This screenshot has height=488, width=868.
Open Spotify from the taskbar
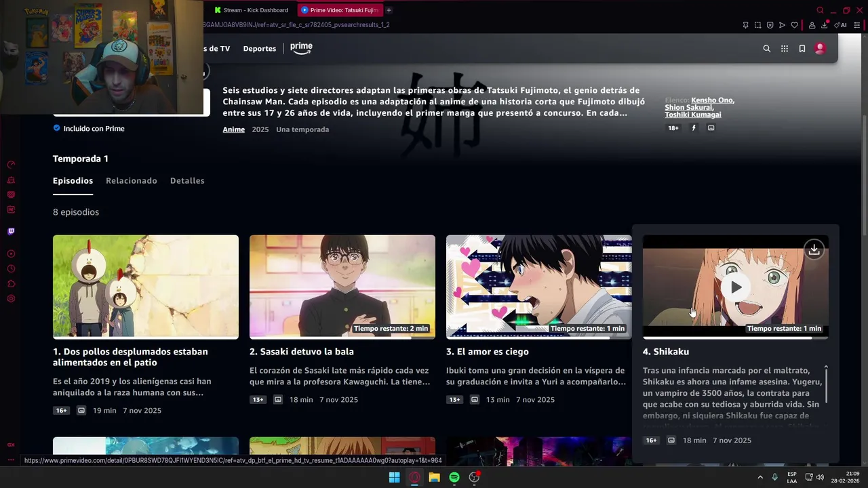[454, 477]
